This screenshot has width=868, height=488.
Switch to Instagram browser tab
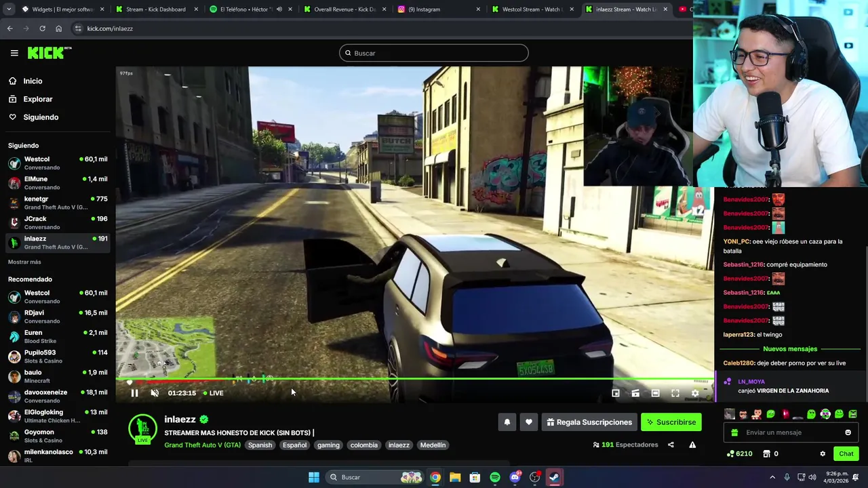click(x=437, y=9)
